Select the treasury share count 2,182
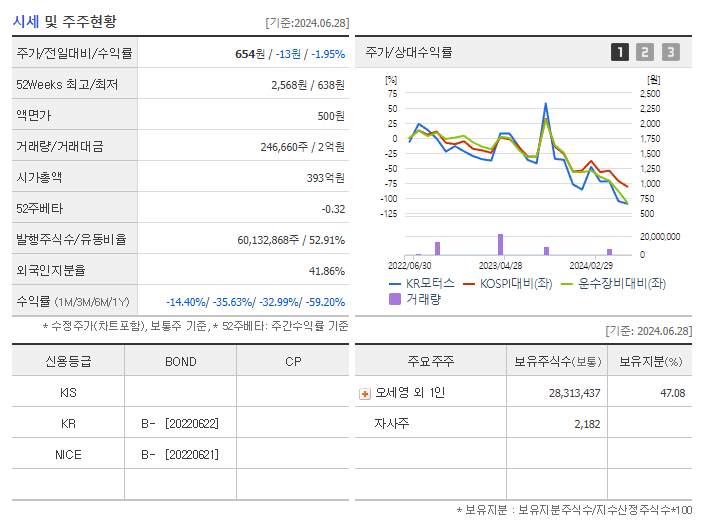The image size is (702, 525). [x=587, y=424]
